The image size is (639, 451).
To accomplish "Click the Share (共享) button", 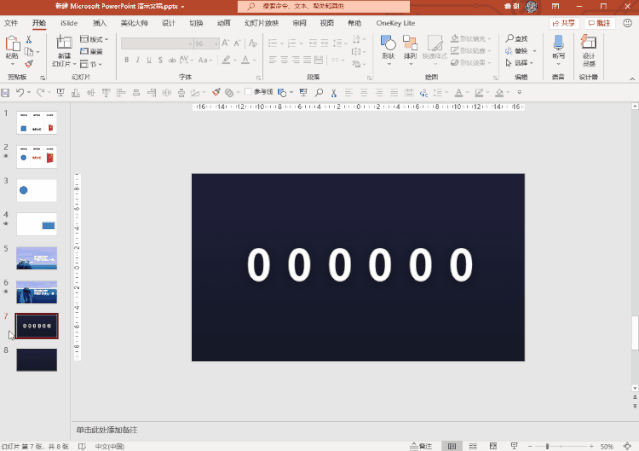I will pos(564,23).
